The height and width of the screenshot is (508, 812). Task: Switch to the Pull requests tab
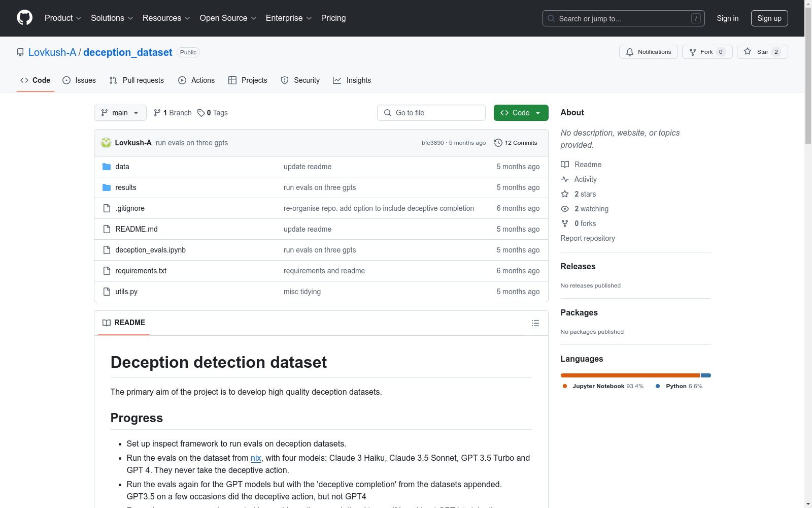[x=137, y=80]
